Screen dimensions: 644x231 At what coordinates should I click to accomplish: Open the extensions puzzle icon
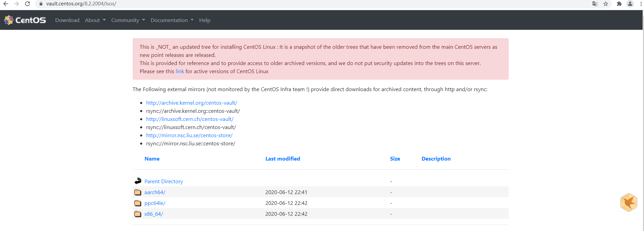click(x=619, y=4)
